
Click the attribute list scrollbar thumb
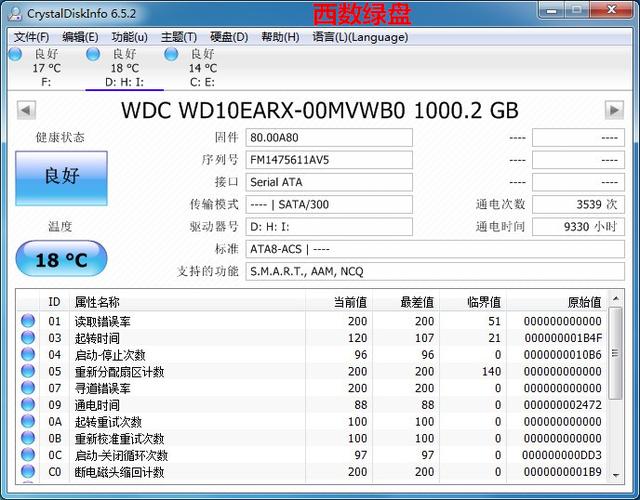[616, 353]
